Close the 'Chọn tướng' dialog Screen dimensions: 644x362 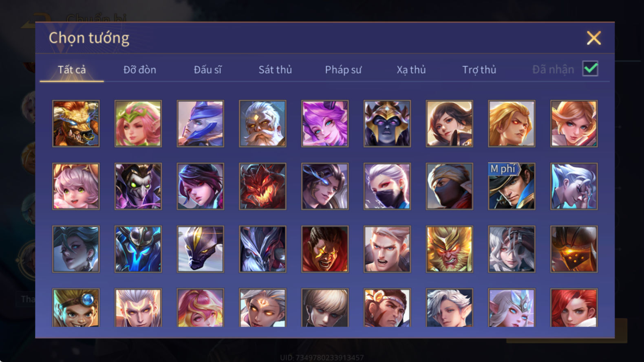pyautogui.click(x=594, y=38)
